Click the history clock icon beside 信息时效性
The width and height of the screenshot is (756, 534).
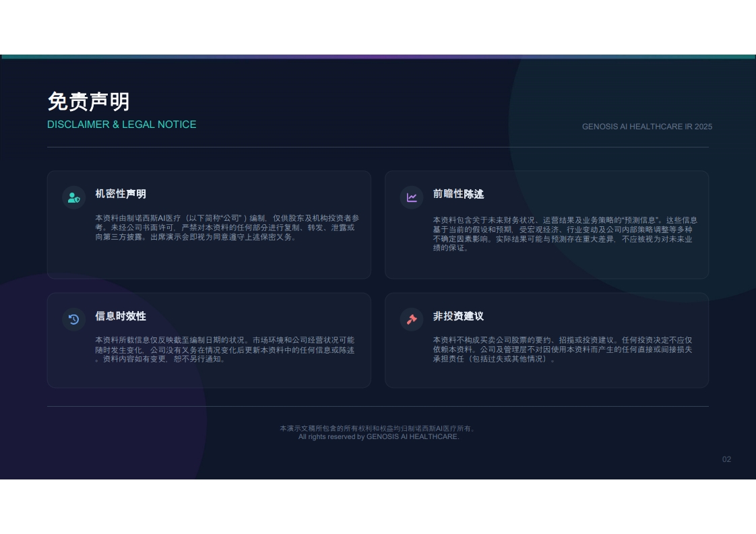pyautogui.click(x=73, y=319)
